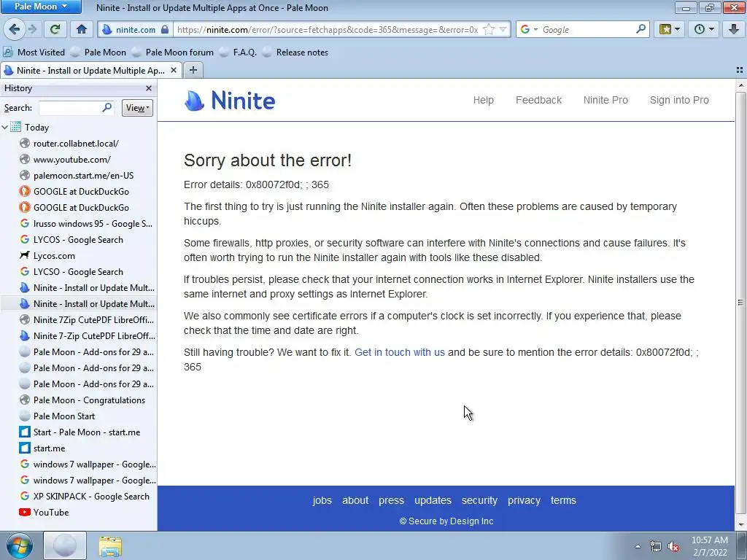Reload the current page

(x=55, y=29)
